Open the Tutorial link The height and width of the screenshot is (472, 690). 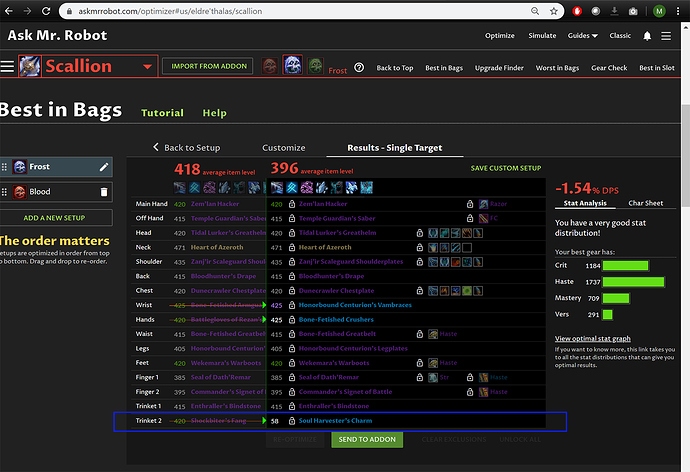[x=162, y=113]
